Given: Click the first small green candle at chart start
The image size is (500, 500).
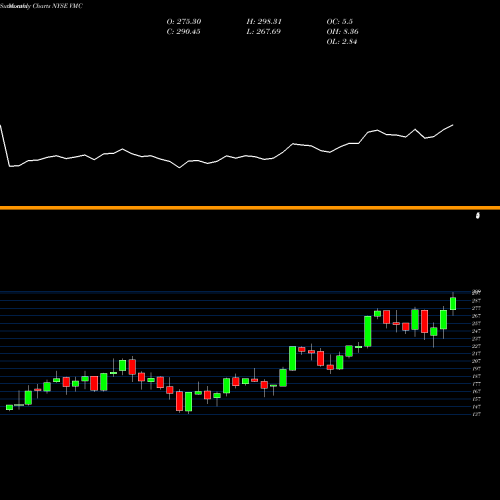Looking at the screenshot, I should coord(9,407).
